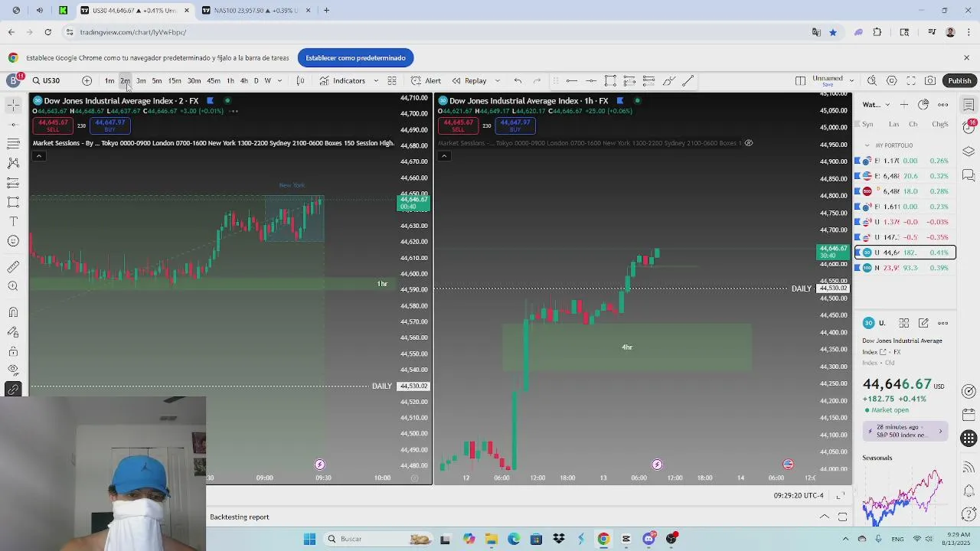Open the chart layout setup icon
The width and height of the screenshot is (980, 551).
800,80
